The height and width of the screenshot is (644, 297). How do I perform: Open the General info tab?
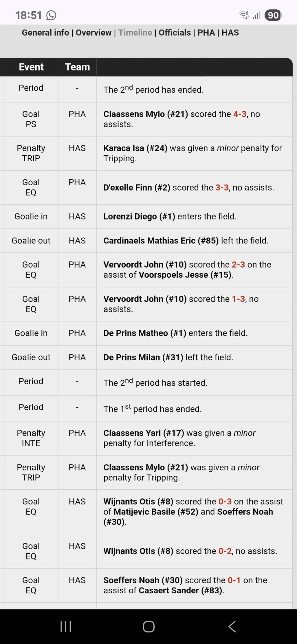tap(45, 33)
